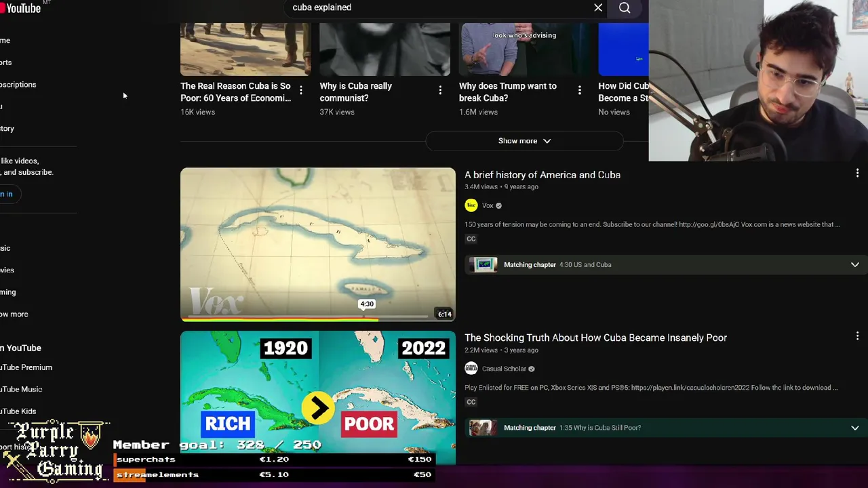The height and width of the screenshot is (488, 868).
Task: Click the 'Member goal: 328 / 250' overlay text
Action: [217, 445]
